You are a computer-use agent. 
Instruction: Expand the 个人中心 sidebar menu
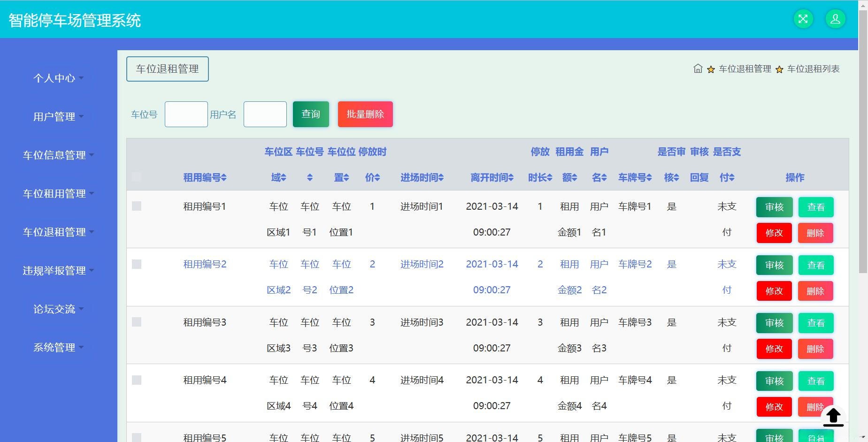click(x=58, y=78)
